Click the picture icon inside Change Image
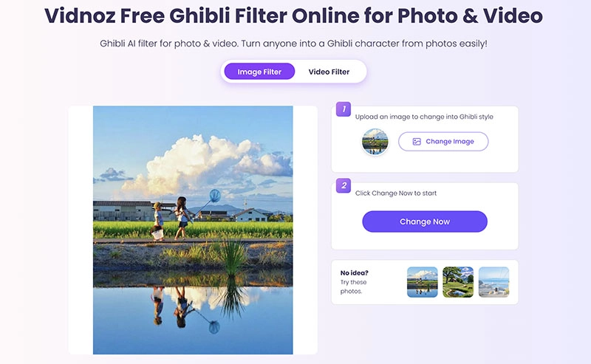The width and height of the screenshot is (591, 364). pos(417,142)
